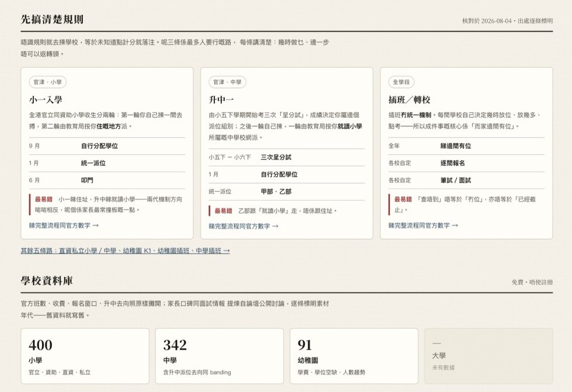Click the 先搞清楚規則 section heading
Image resolution: width=572 pixels, height=392 pixels.
pos(52,19)
